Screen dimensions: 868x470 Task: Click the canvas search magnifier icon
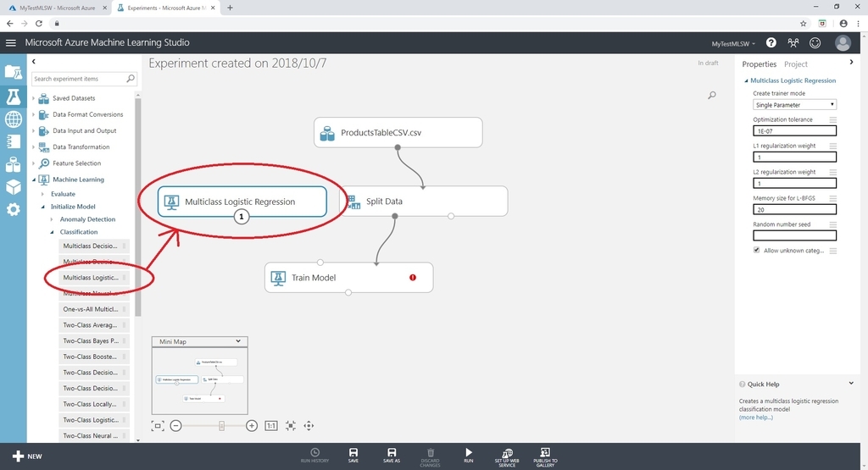(712, 95)
